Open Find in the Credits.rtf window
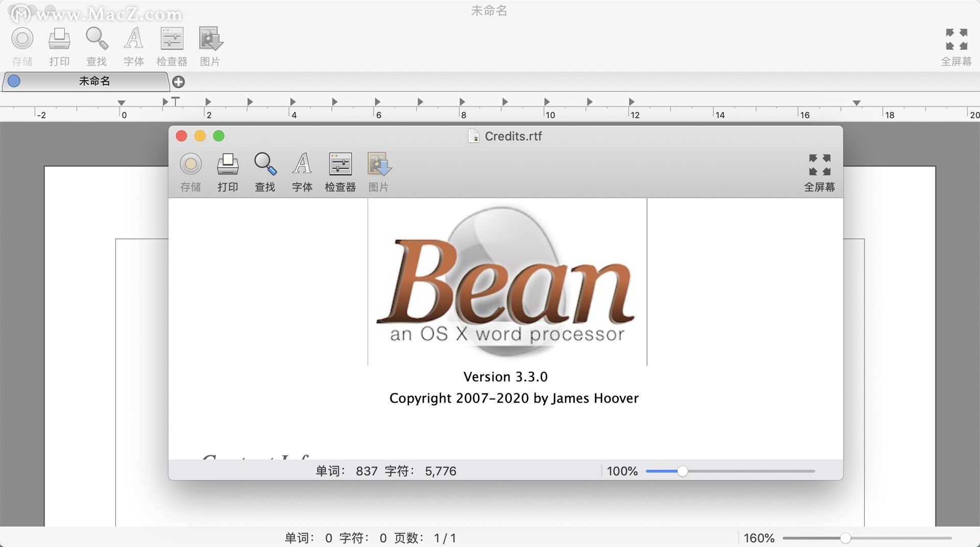The height and width of the screenshot is (547, 980). click(x=265, y=164)
